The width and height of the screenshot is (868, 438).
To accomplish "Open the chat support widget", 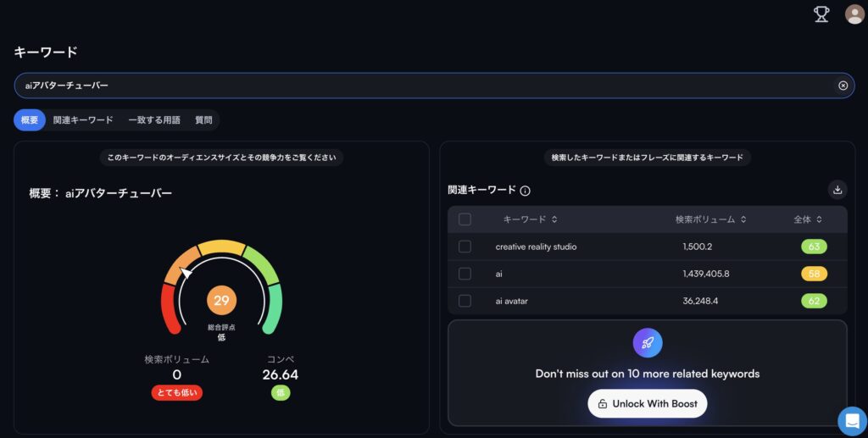I will pyautogui.click(x=852, y=421).
